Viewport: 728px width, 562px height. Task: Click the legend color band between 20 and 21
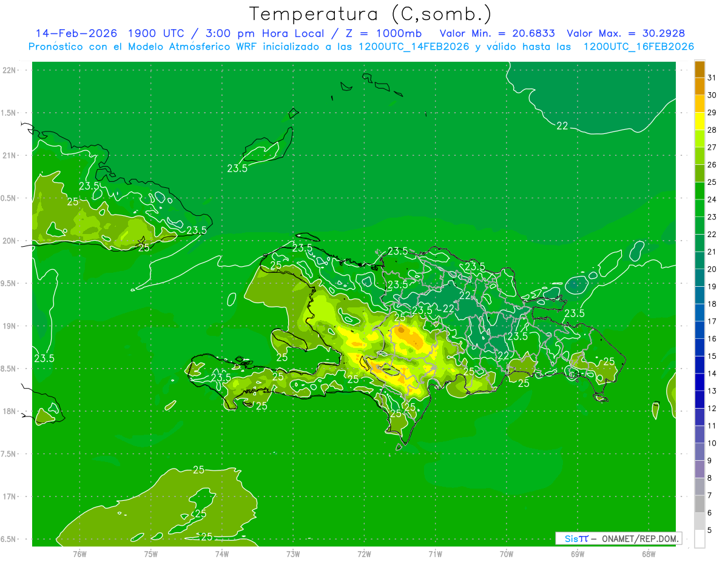[x=699, y=261]
